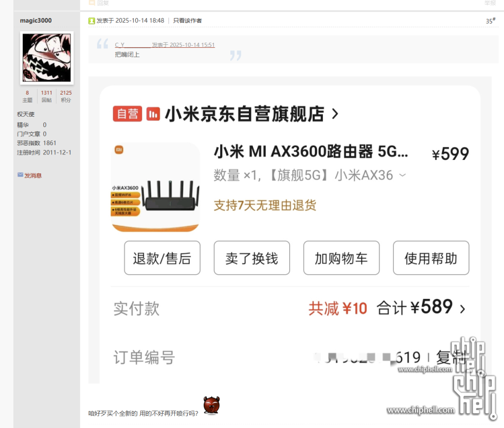
Task: Click the magic3000 avatar image
Action: [x=47, y=58]
